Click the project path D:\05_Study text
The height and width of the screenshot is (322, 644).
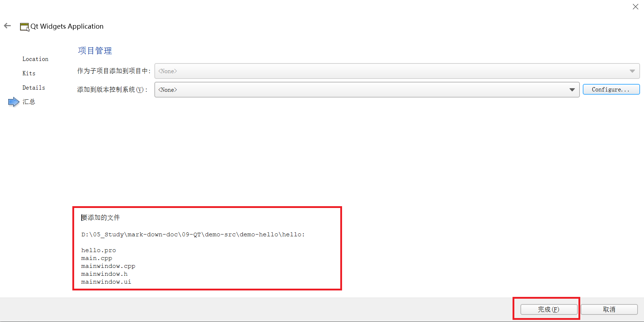pos(193,235)
